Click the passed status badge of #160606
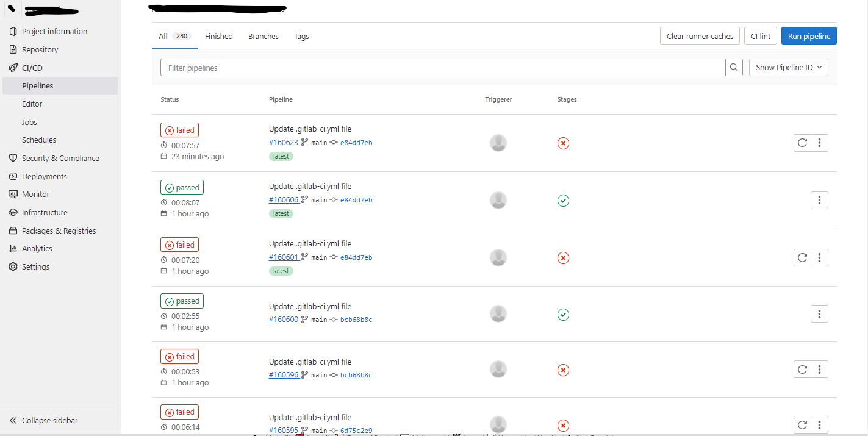 pos(182,187)
